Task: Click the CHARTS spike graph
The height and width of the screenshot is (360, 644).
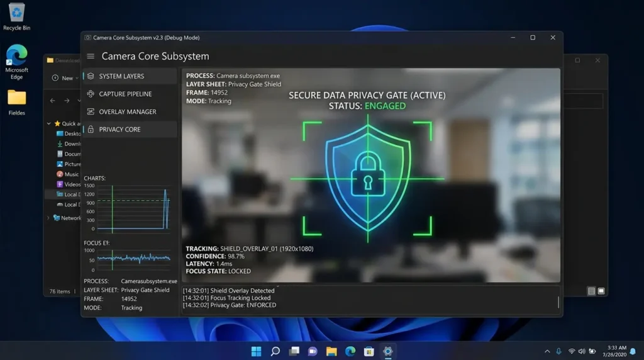Action: point(133,208)
